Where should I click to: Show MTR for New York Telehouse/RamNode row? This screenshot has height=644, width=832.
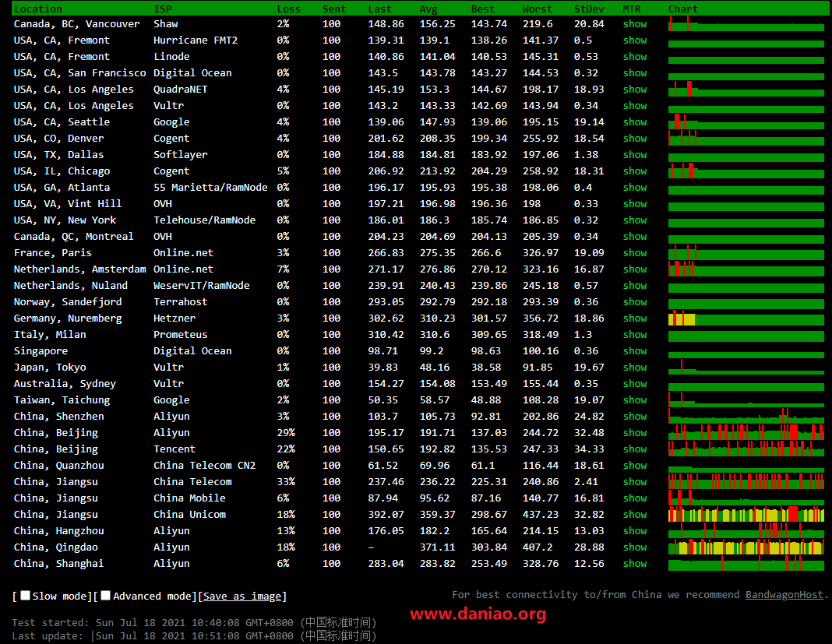(x=635, y=220)
